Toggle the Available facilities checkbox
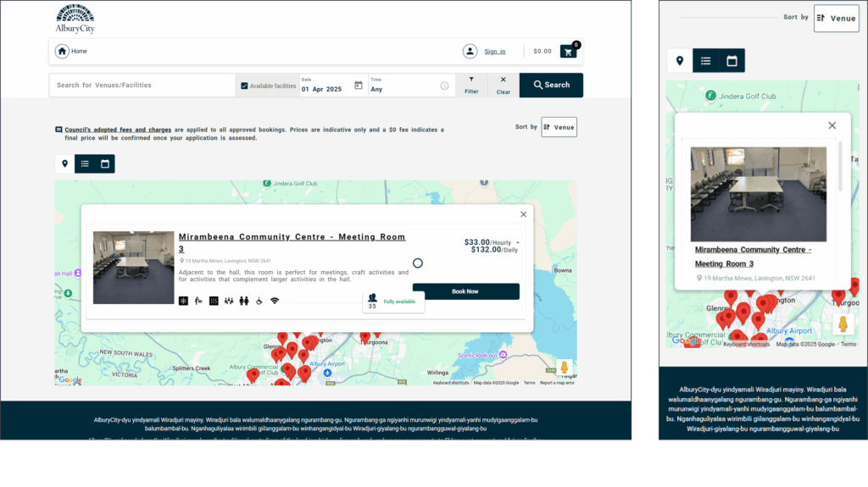The width and height of the screenshot is (868, 487). (245, 86)
